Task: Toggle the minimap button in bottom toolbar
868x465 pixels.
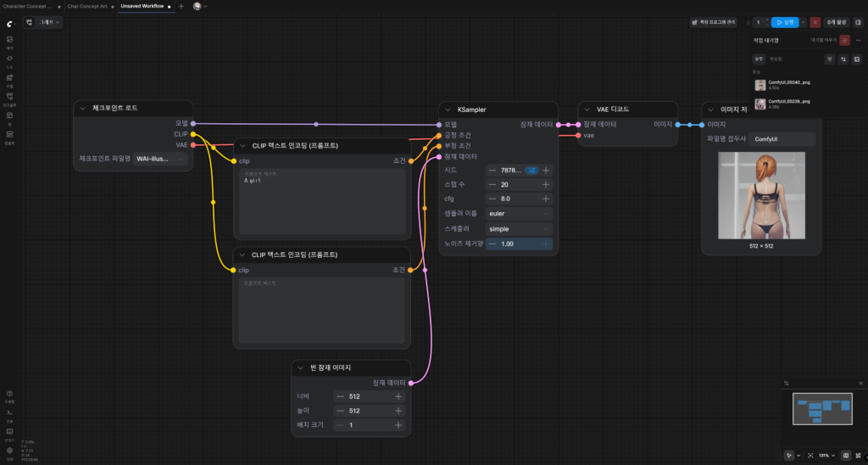Action: tap(846, 456)
